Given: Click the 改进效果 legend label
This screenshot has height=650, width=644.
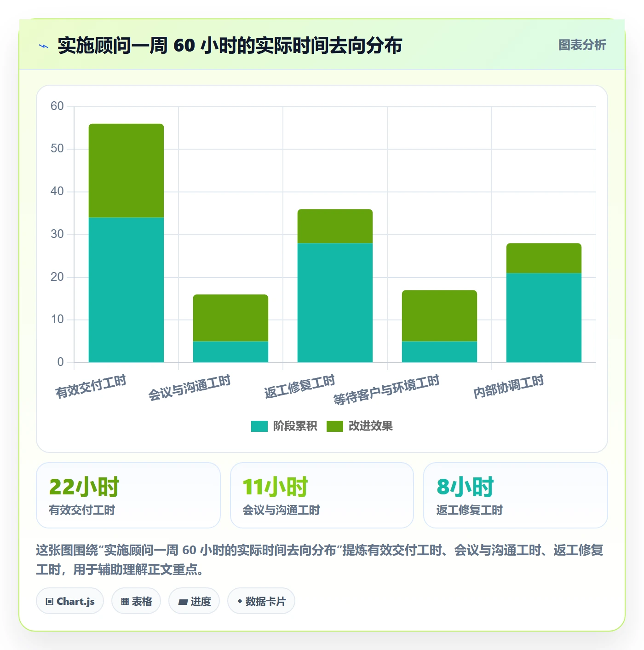Looking at the screenshot, I should (370, 426).
